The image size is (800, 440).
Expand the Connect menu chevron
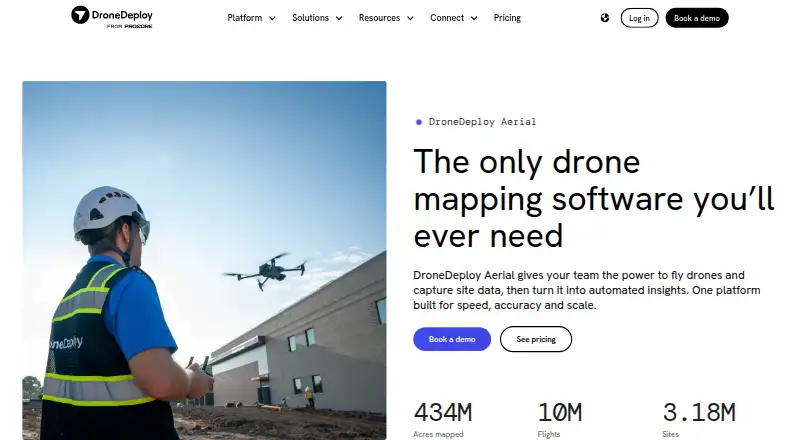click(x=474, y=18)
